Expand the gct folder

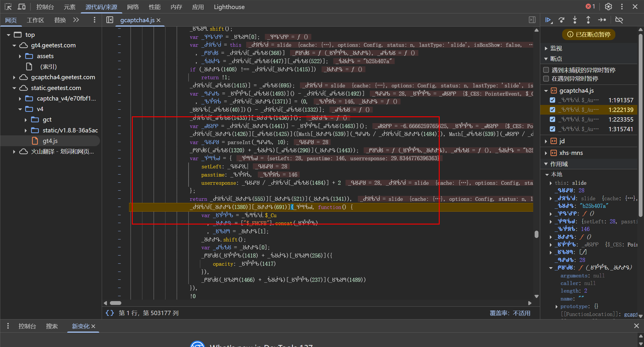pos(26,120)
